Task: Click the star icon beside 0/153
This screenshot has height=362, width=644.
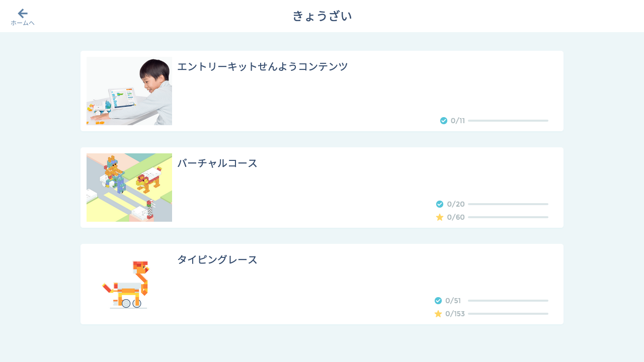Action: coord(438,314)
